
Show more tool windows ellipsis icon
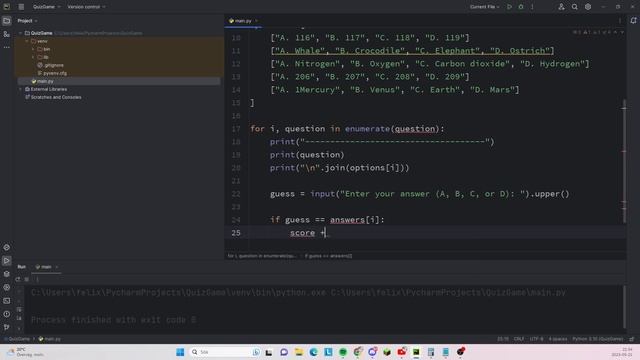point(7,47)
